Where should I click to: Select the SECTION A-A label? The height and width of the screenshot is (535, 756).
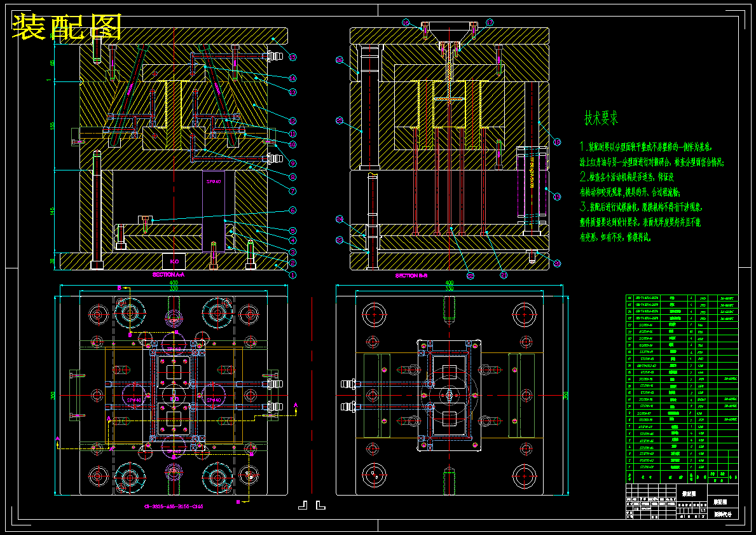pos(168,274)
